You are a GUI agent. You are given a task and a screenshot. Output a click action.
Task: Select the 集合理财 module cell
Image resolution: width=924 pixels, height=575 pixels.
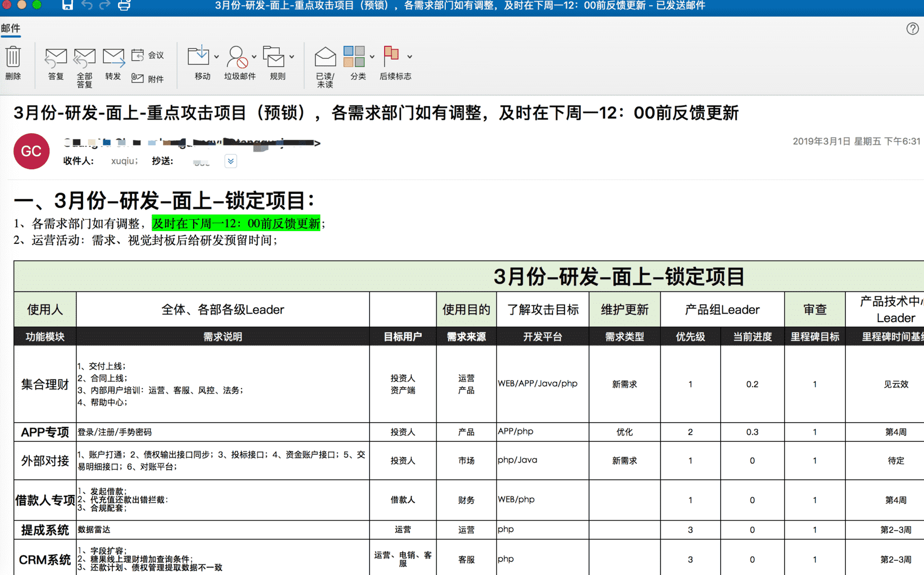point(45,384)
